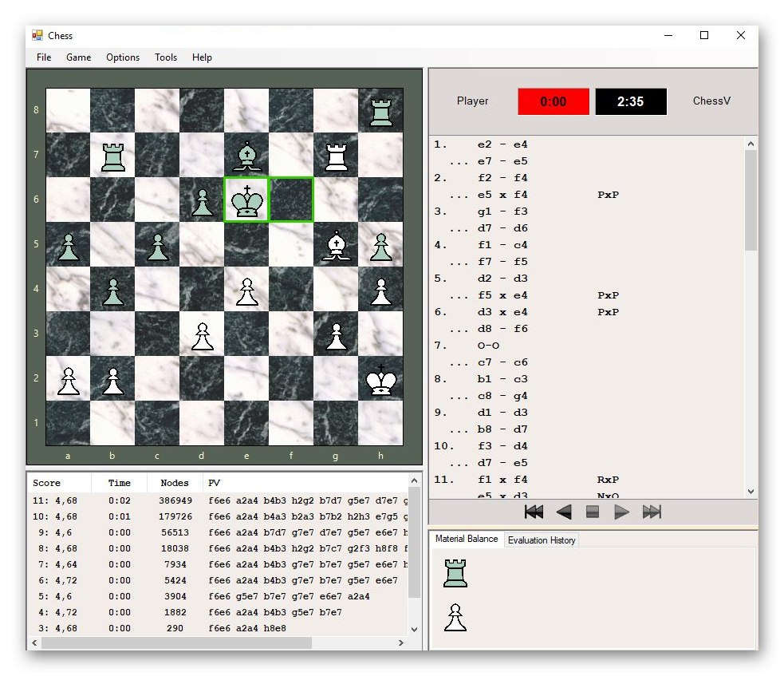Step forward one move
This screenshot has height=676, width=784.
(x=621, y=512)
